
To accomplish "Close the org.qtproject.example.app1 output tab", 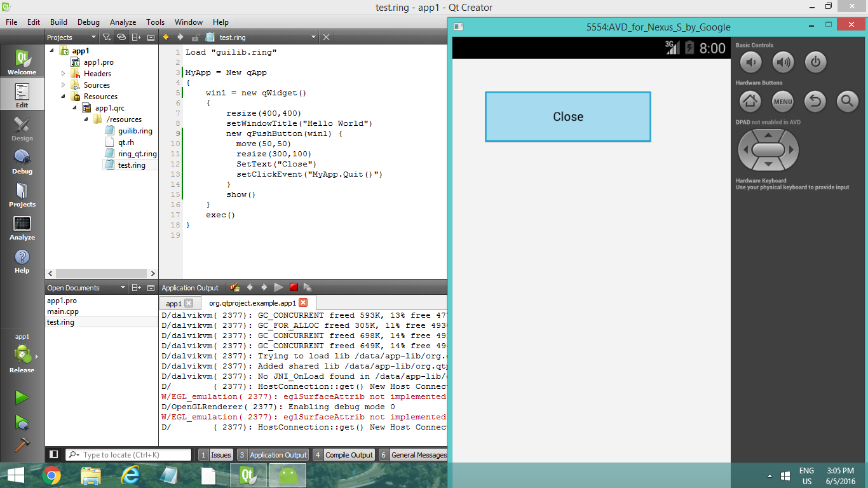I will coord(303,303).
